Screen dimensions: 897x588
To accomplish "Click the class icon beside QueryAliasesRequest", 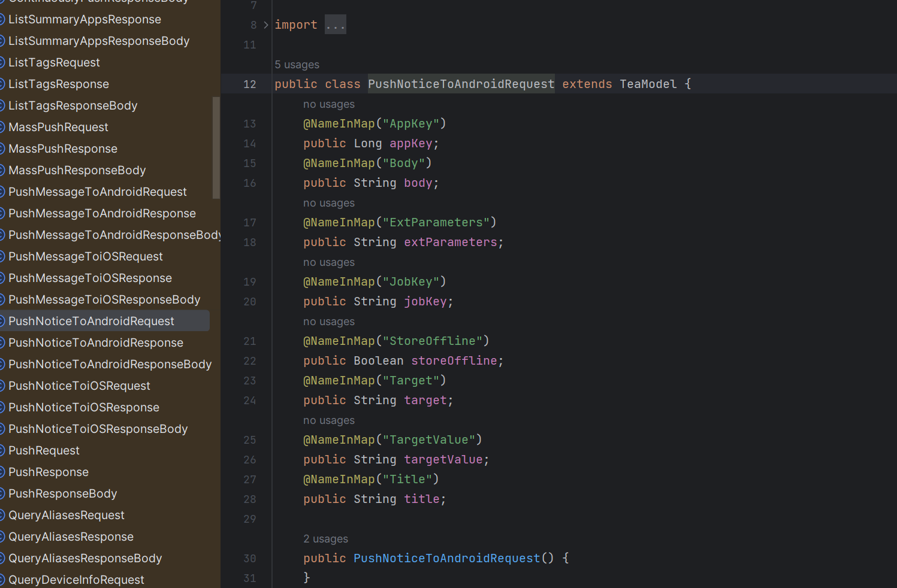I will point(2,515).
